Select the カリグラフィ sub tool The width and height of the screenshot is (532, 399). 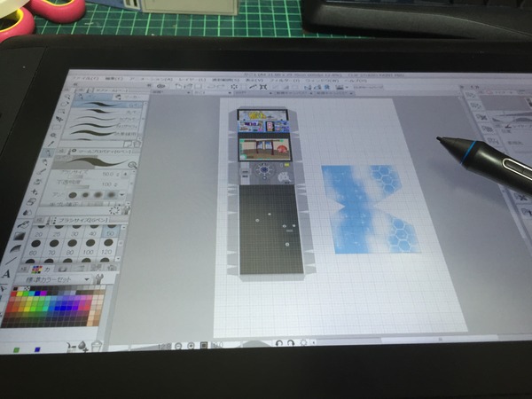[102, 127]
